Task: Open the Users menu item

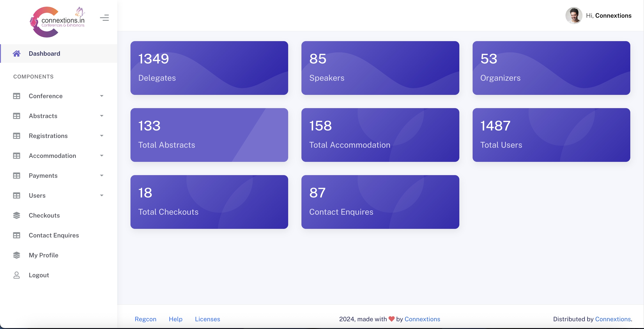Action: [37, 195]
